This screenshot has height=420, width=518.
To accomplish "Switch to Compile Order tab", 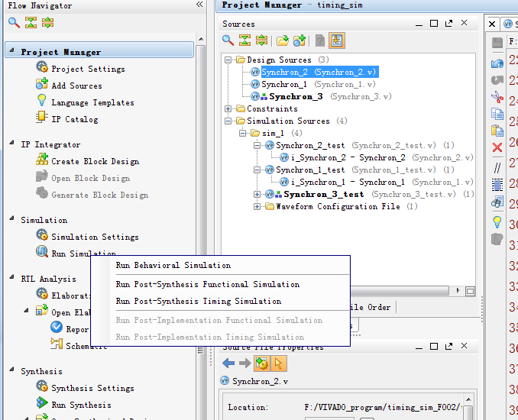I will tap(370, 307).
